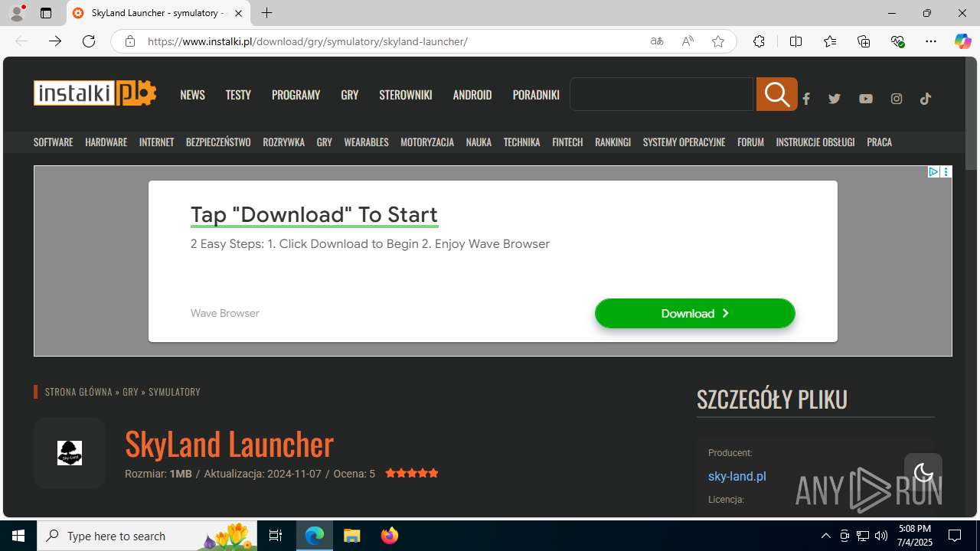Open the instalki Twitter icon

click(x=835, y=99)
